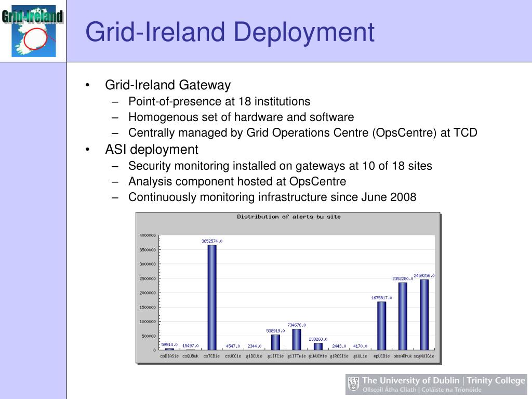Click 'The University of Dublin | Trinity College' text
This screenshot has width=532, height=399.
click(444, 381)
